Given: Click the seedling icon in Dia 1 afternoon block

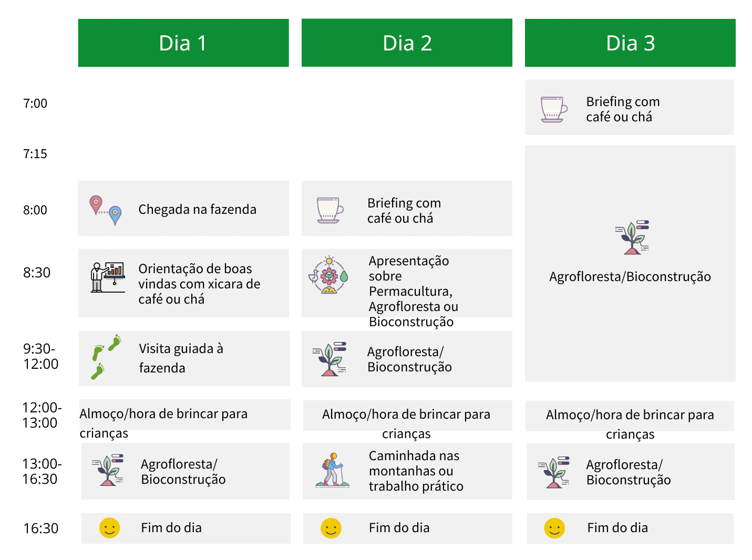Looking at the screenshot, I should click(x=108, y=470).
